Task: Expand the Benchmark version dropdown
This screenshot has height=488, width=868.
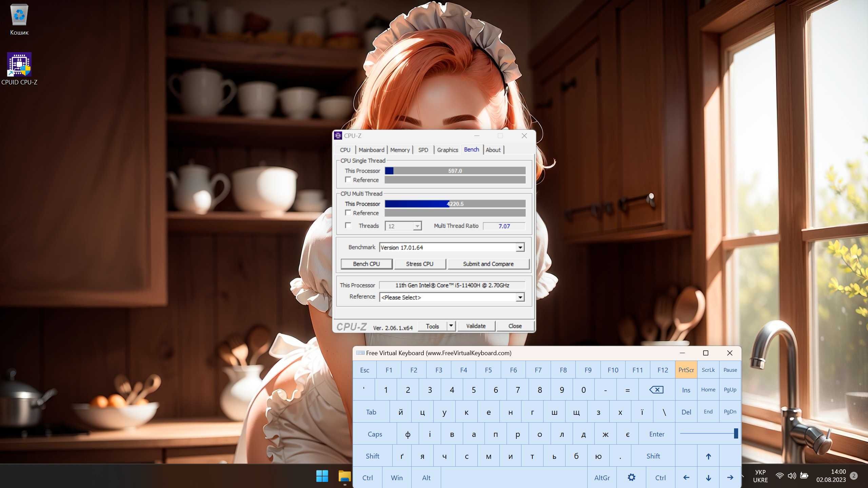Action: click(x=519, y=247)
